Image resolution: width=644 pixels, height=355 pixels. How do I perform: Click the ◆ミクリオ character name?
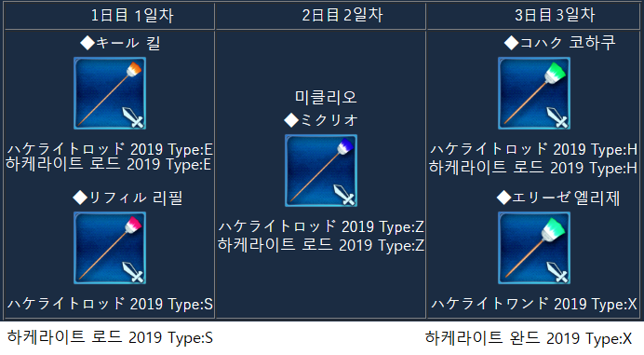point(321,120)
